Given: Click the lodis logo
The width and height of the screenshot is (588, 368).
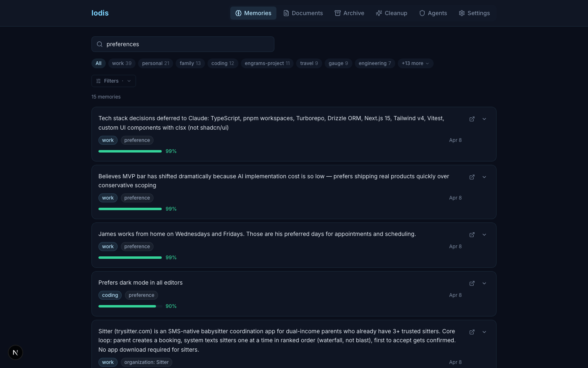Looking at the screenshot, I should 100,13.
